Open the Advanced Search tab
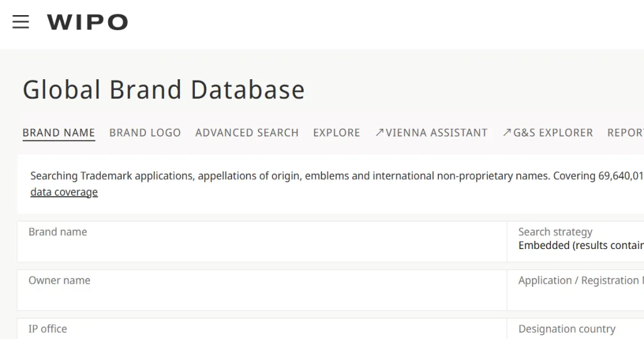The image size is (644, 339). tap(247, 133)
